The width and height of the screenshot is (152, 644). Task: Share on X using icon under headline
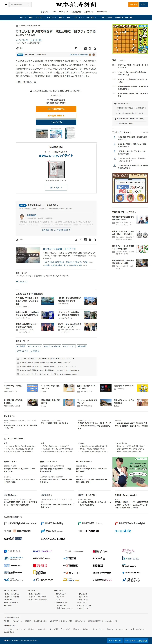click(x=85, y=48)
